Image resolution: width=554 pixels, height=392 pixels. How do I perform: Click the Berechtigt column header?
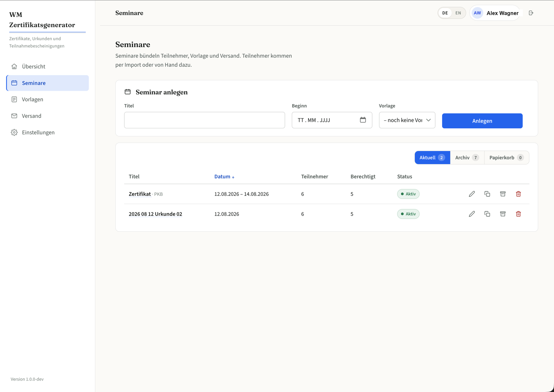click(363, 176)
